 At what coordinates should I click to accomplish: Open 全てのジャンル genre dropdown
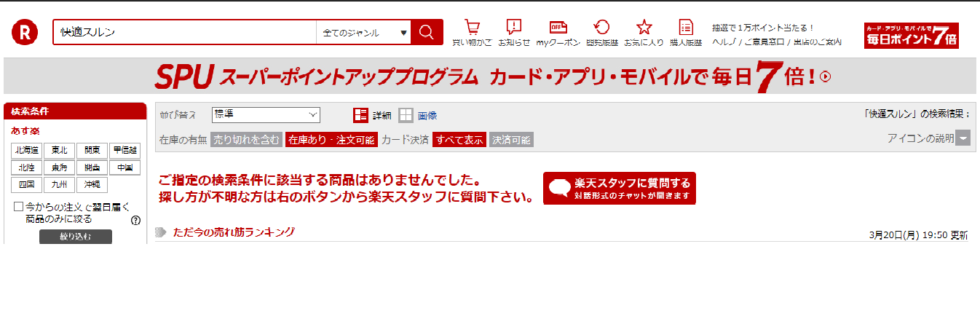coord(363,33)
